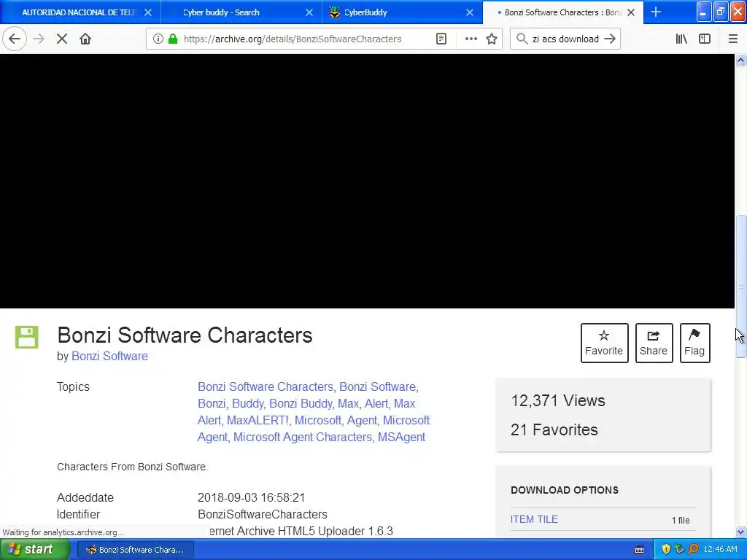Open the ITEM TILE download option
This screenshot has height=560, width=747.
(x=534, y=519)
